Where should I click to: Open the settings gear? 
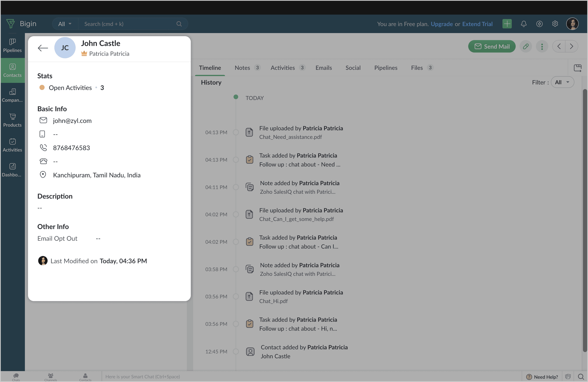tap(555, 24)
